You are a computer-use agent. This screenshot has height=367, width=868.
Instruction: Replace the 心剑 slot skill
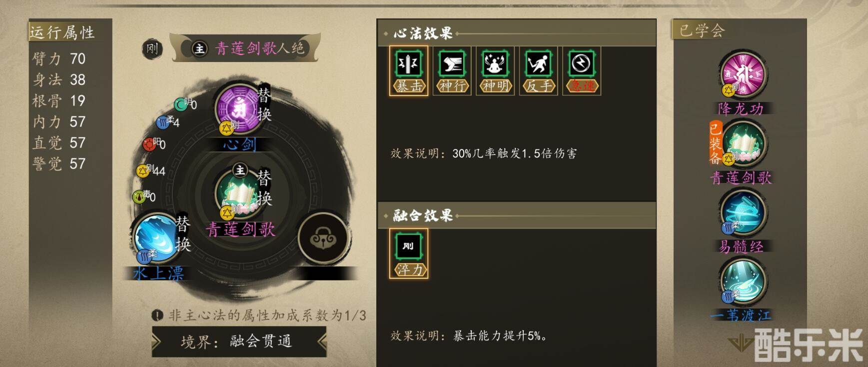(x=264, y=104)
